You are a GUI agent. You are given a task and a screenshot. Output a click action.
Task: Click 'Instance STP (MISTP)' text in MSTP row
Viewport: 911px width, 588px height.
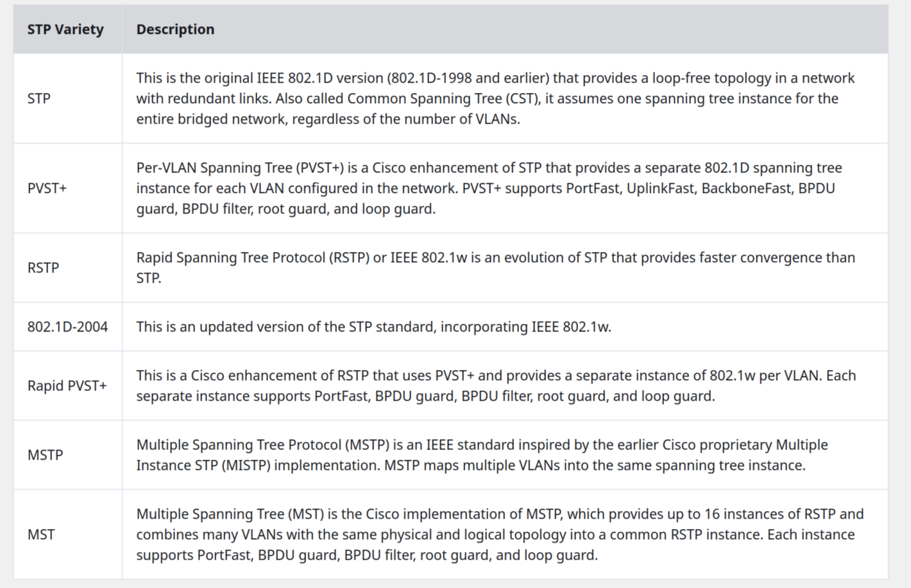(x=203, y=466)
